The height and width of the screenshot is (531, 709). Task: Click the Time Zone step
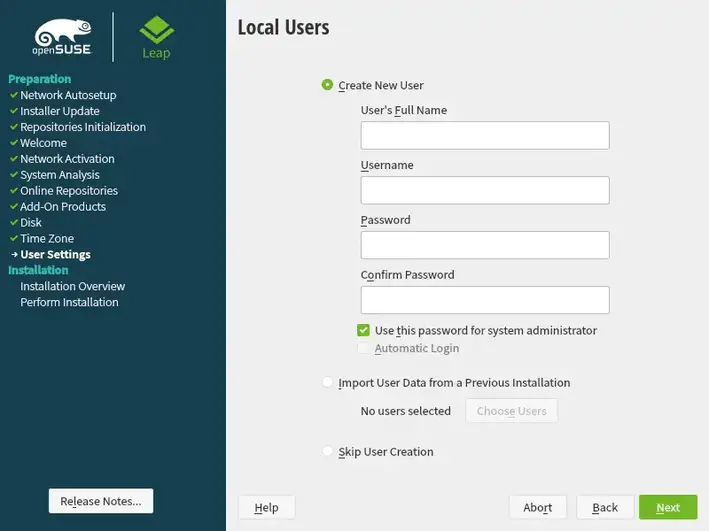point(47,238)
